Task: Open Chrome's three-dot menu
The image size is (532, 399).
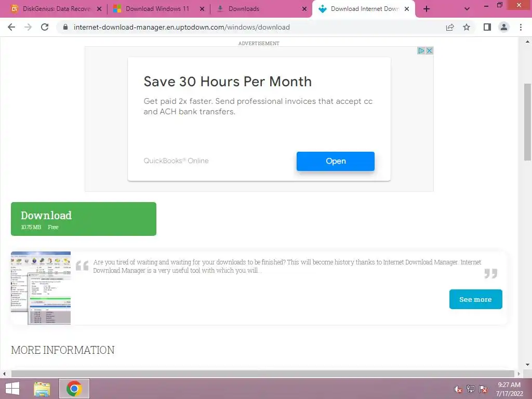Action: (521, 27)
